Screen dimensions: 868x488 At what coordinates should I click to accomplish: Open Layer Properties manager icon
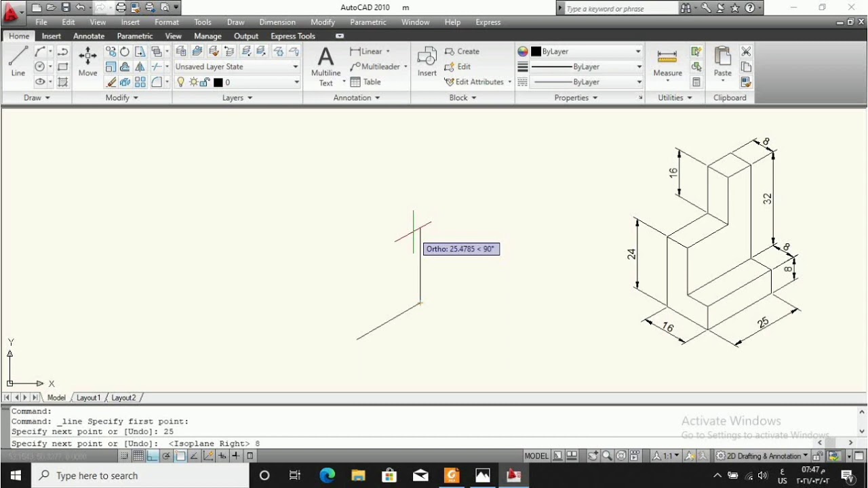pos(181,52)
